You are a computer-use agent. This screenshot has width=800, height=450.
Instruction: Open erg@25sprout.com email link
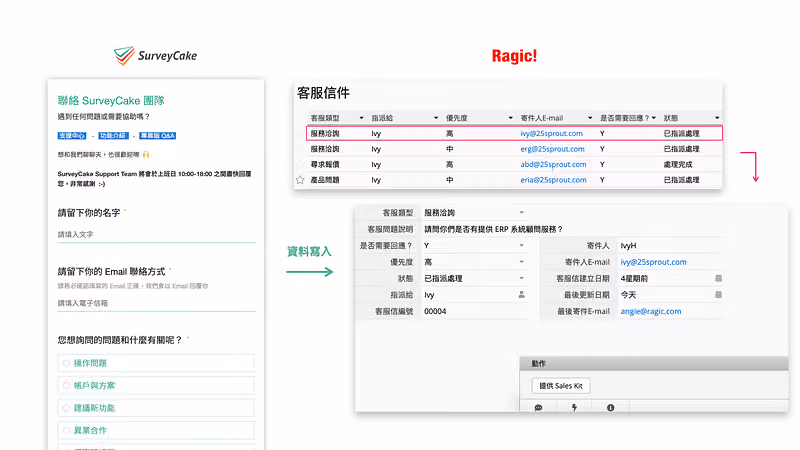[552, 149]
